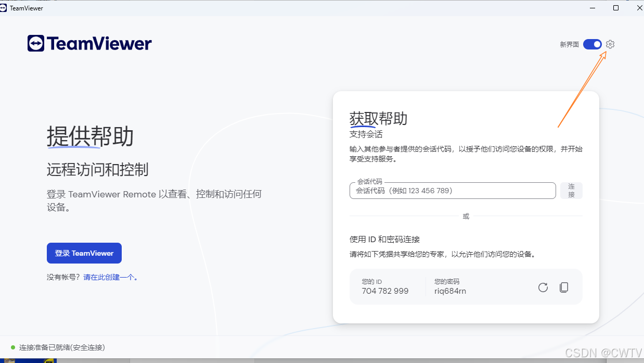Click the TeamViewer logo

click(89, 44)
